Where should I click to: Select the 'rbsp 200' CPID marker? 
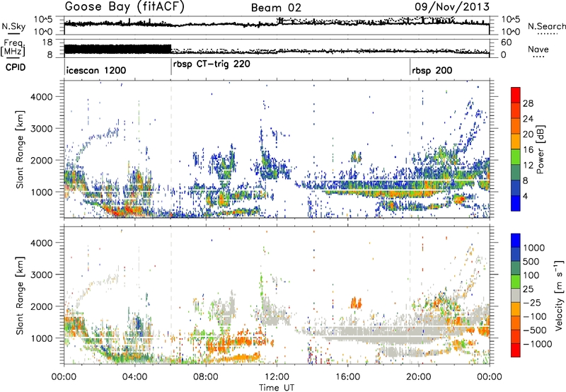click(432, 70)
